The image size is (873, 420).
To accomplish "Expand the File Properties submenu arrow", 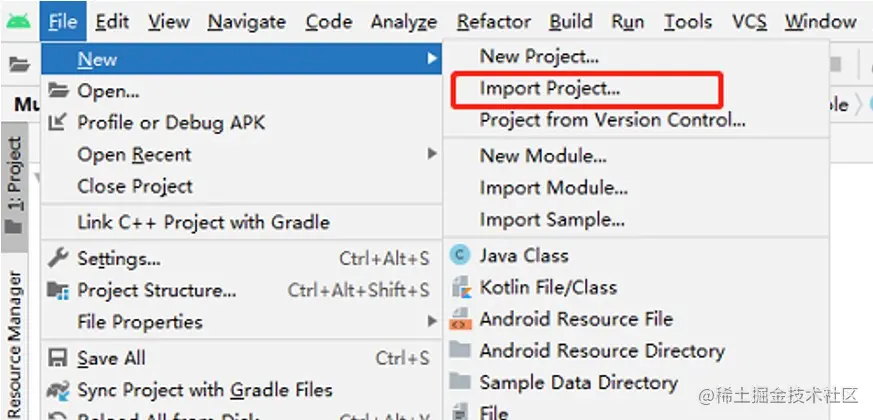I will coord(431,321).
